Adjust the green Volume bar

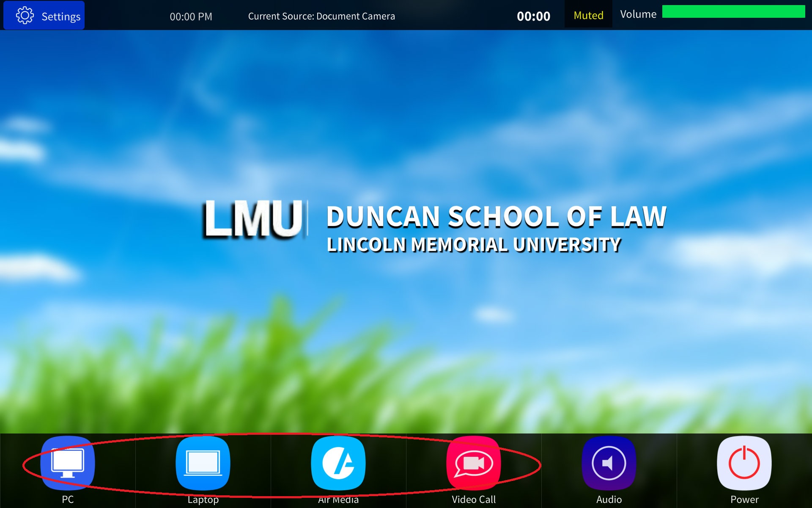733,11
